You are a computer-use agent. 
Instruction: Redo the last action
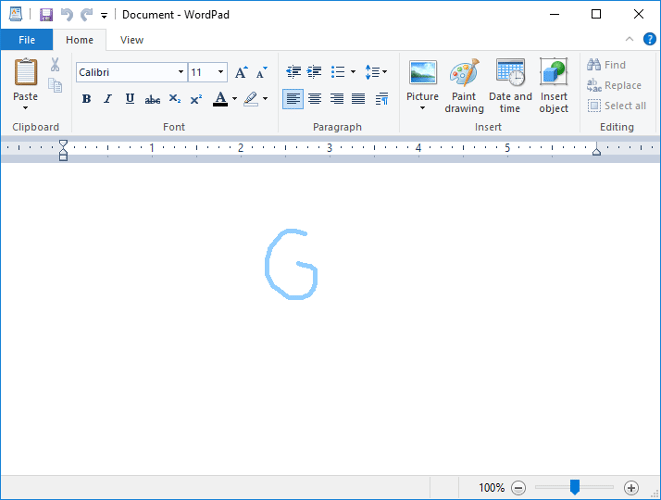(x=87, y=15)
